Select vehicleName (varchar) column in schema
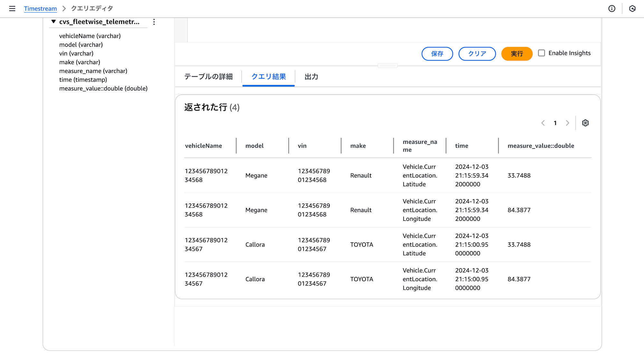Viewport: 644px width, 353px height. pyautogui.click(x=90, y=36)
